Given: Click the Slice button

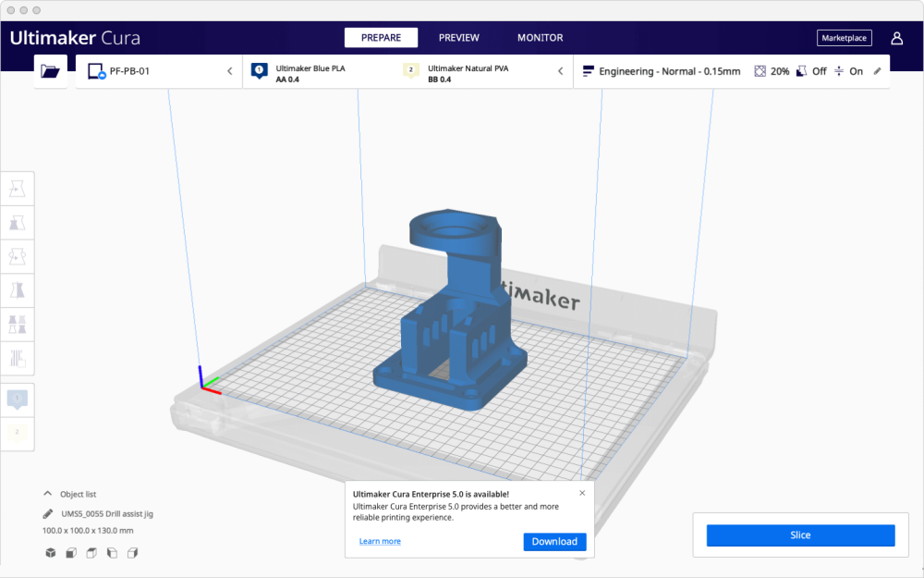Looking at the screenshot, I should pyautogui.click(x=801, y=535).
